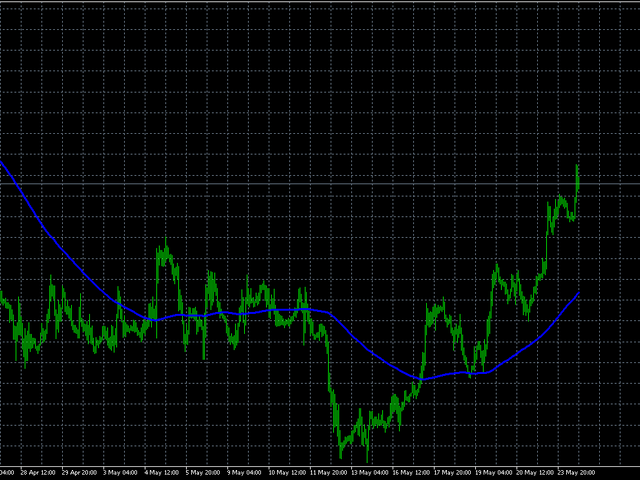This screenshot has width=640, height=480.
Task: Click the 19 May 04:00 time label
Action: tap(494, 473)
